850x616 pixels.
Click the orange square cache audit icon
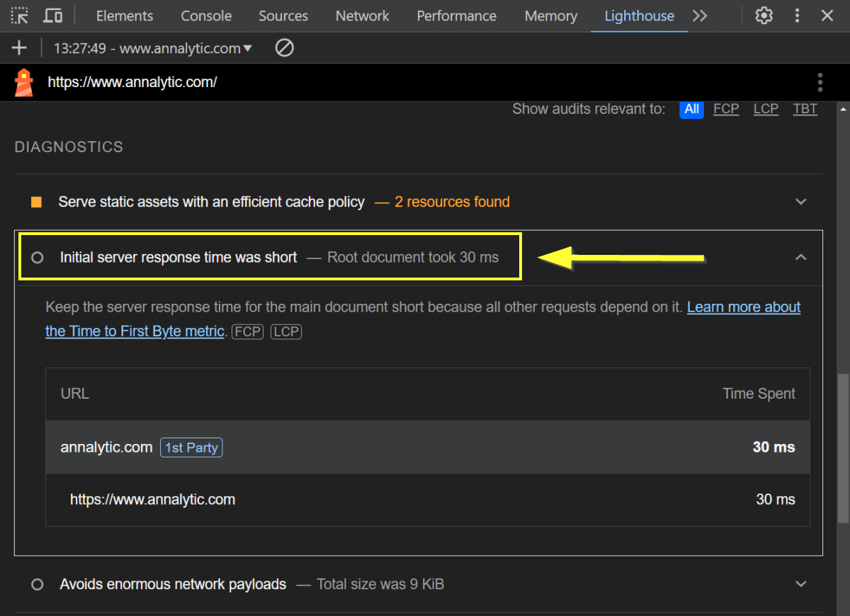pyautogui.click(x=37, y=203)
